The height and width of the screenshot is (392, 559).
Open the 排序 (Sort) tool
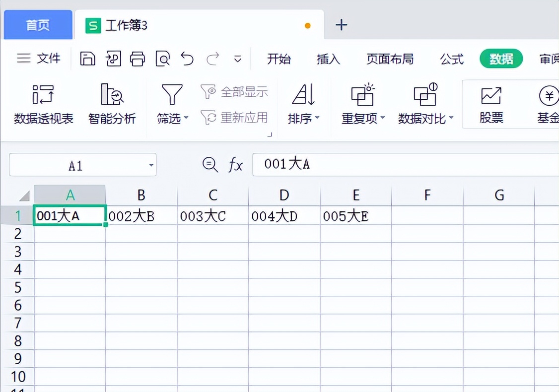(303, 94)
